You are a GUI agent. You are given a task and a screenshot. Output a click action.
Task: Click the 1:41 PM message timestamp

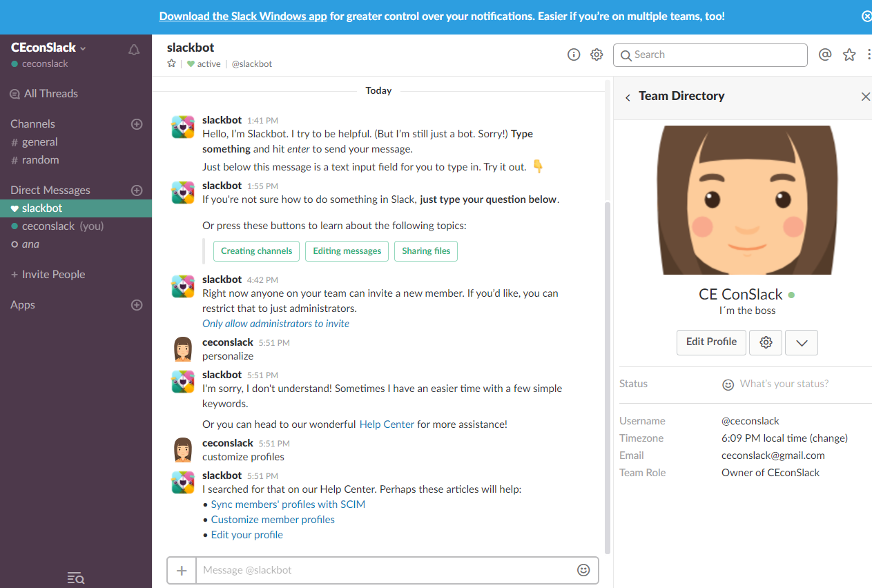point(262,121)
